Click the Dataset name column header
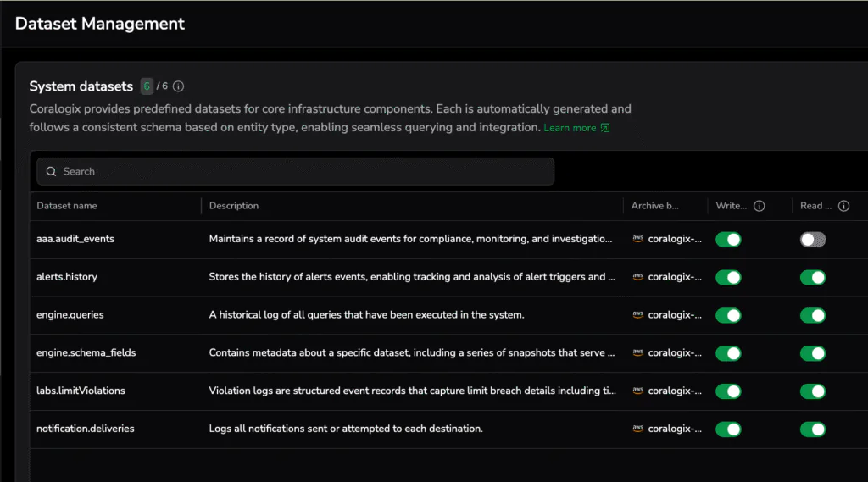This screenshot has height=482, width=868. click(x=66, y=206)
